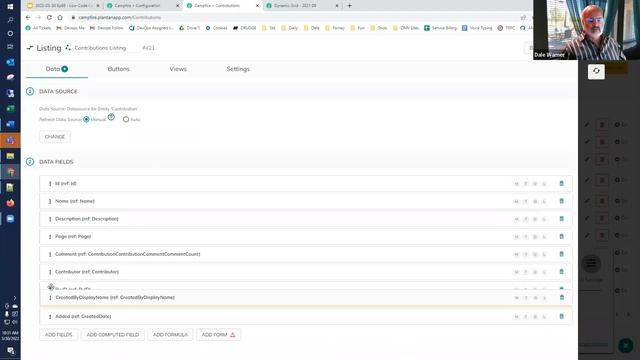Click browser reload page icon
640x360 pixels.
tap(49, 18)
